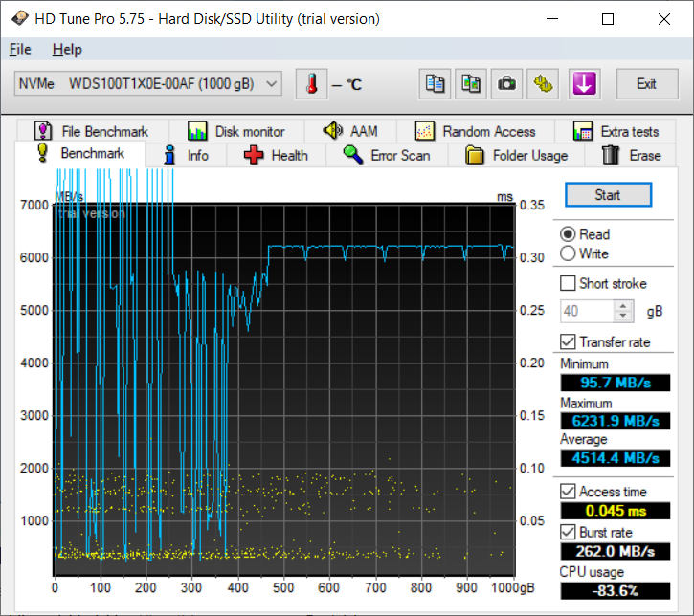694x616 pixels.
Task: Click the benchmark graph area
Action: [x=284, y=389]
